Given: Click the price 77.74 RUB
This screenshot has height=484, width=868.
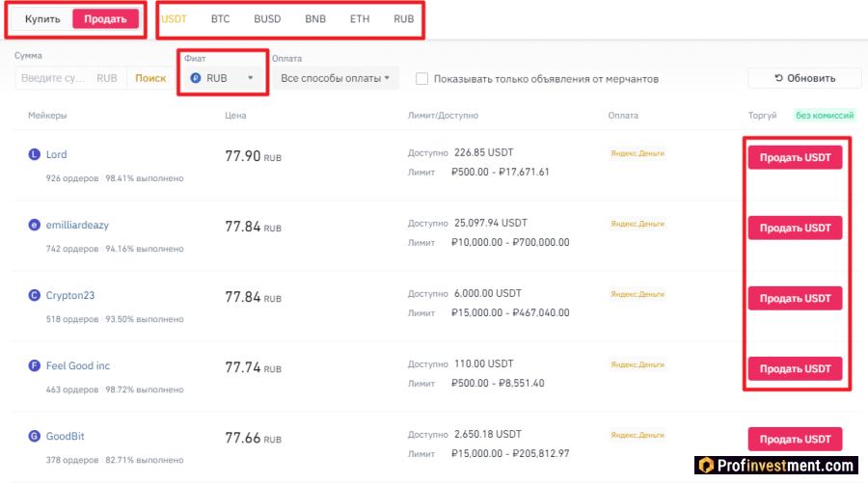Looking at the screenshot, I should pos(253,368).
